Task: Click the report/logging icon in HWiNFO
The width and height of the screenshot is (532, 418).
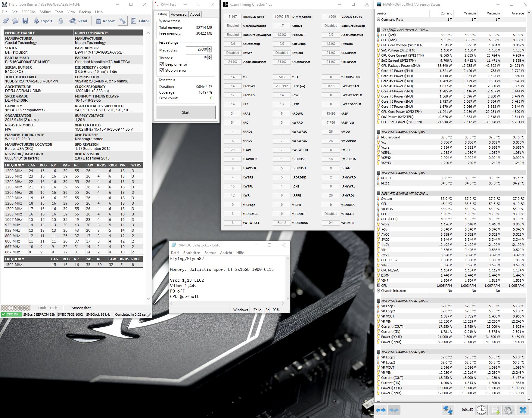Action: coord(496,410)
